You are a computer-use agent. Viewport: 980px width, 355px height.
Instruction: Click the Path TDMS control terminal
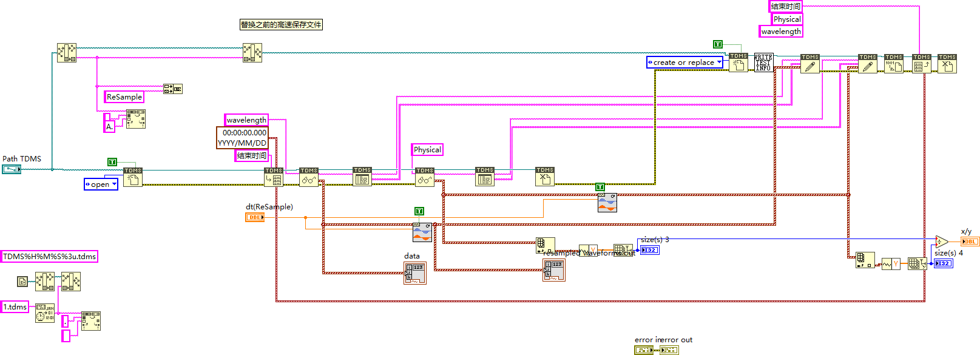click(x=12, y=169)
